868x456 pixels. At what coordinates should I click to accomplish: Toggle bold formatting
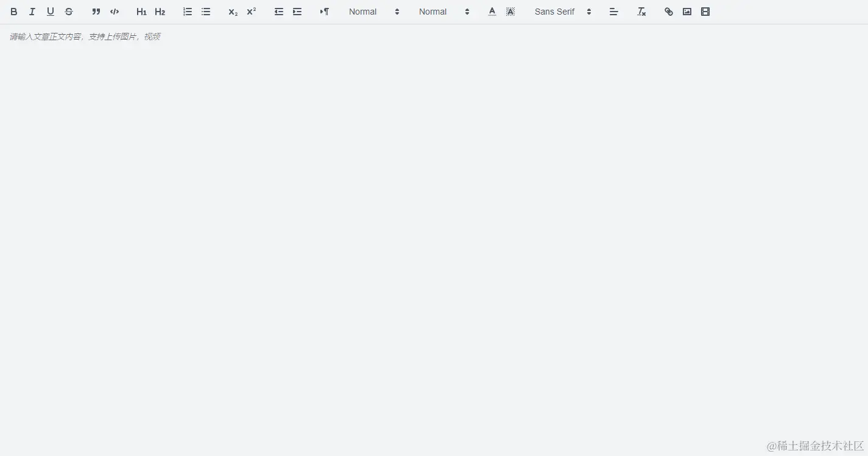point(14,12)
